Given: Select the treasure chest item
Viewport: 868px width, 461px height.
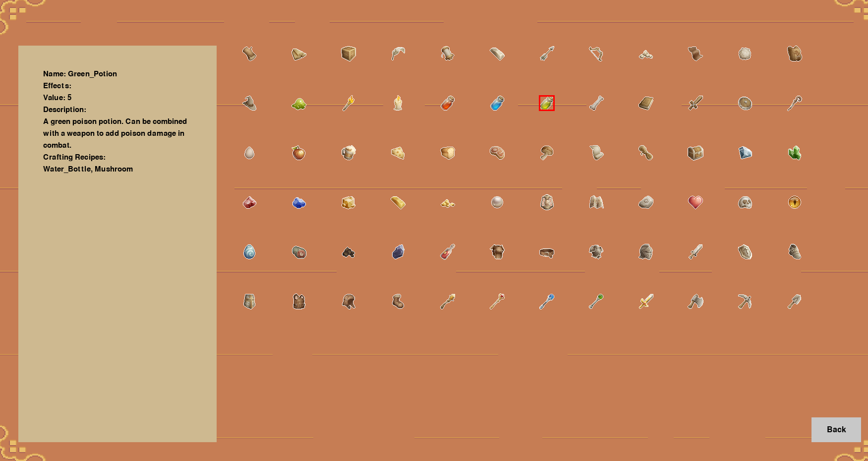Looking at the screenshot, I should 695,153.
